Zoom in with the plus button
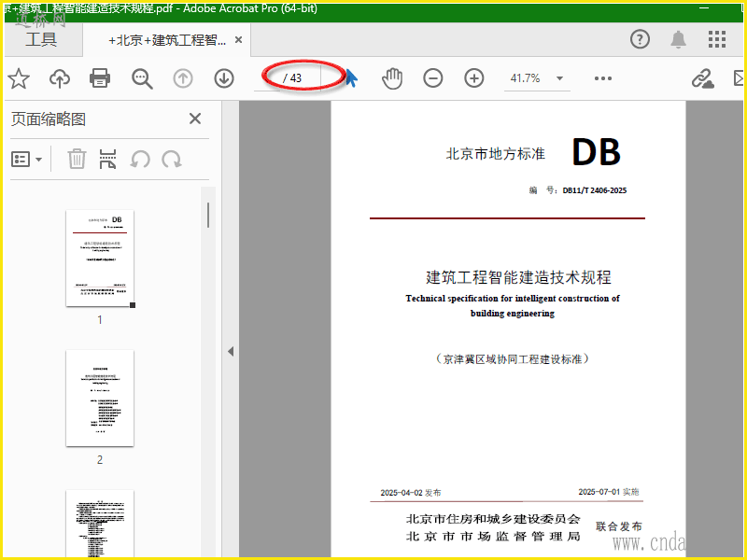This screenshot has width=747, height=560. tap(474, 78)
